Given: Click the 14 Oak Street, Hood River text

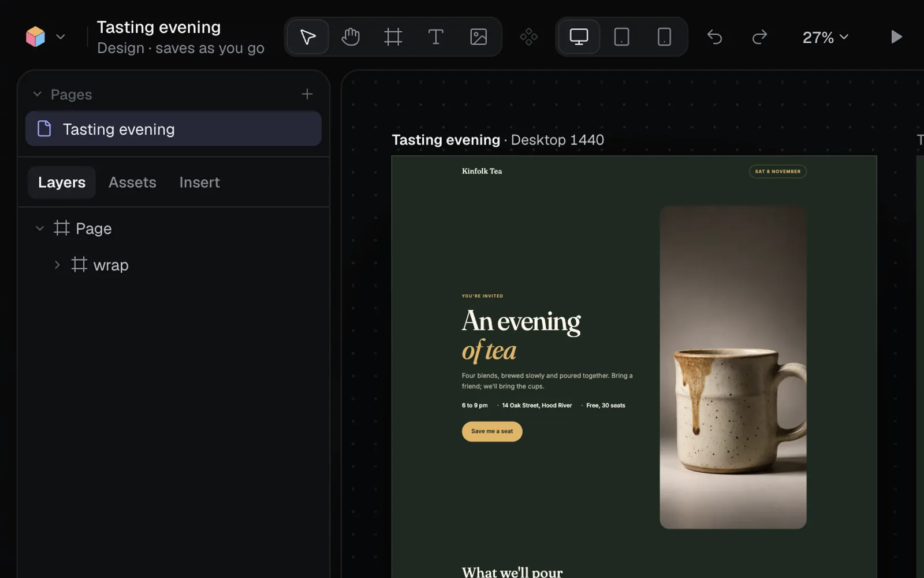Looking at the screenshot, I should coord(537,406).
